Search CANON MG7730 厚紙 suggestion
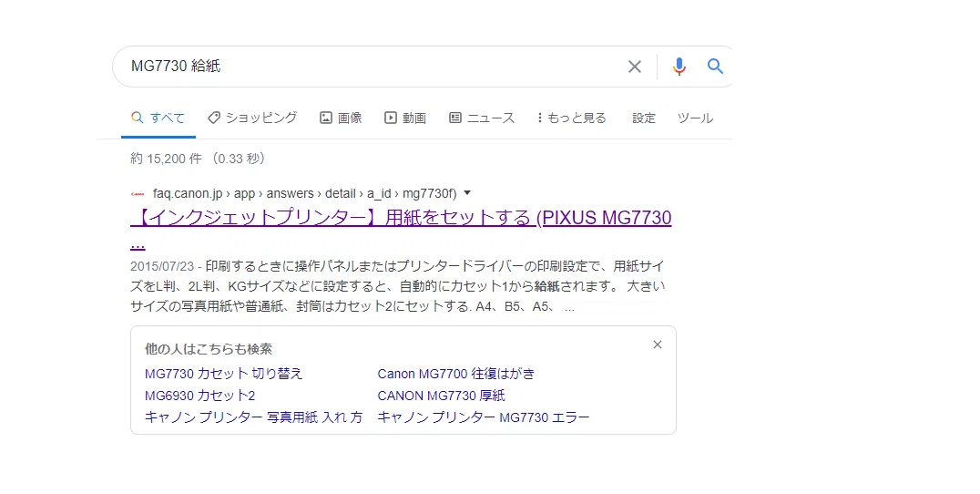The height and width of the screenshot is (494, 980). point(441,396)
